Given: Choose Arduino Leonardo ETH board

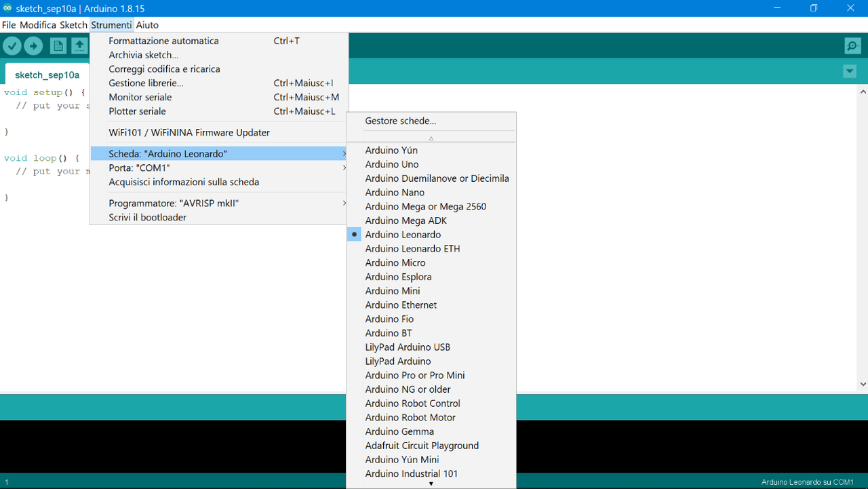Looking at the screenshot, I should click(431, 248).
